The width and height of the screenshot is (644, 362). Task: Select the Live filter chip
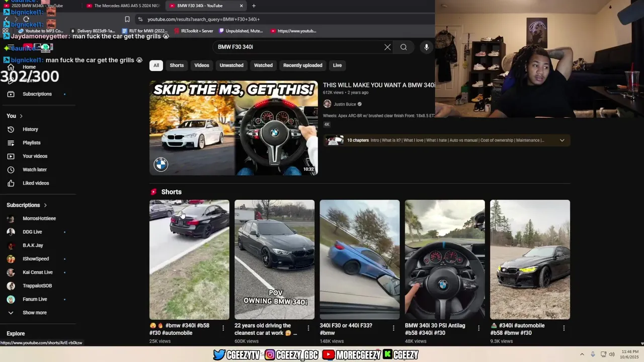pyautogui.click(x=337, y=65)
